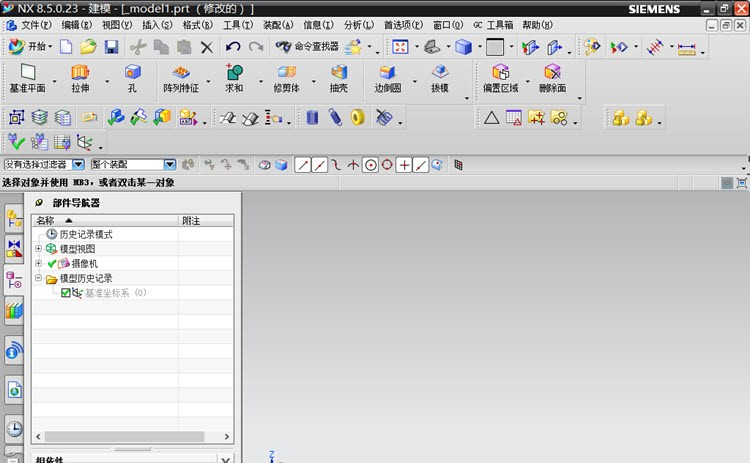Open the Constraint Navigator sidebar tab
This screenshot has height=463, width=755.
pos(14,249)
